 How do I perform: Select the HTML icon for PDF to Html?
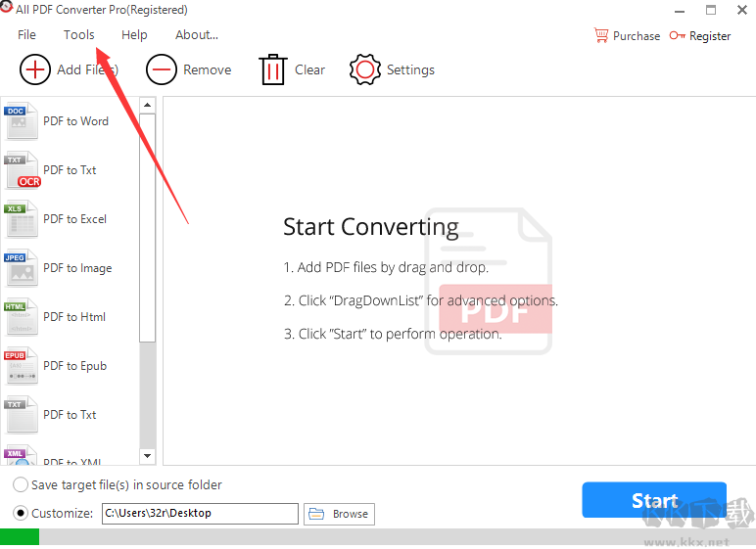[21, 317]
